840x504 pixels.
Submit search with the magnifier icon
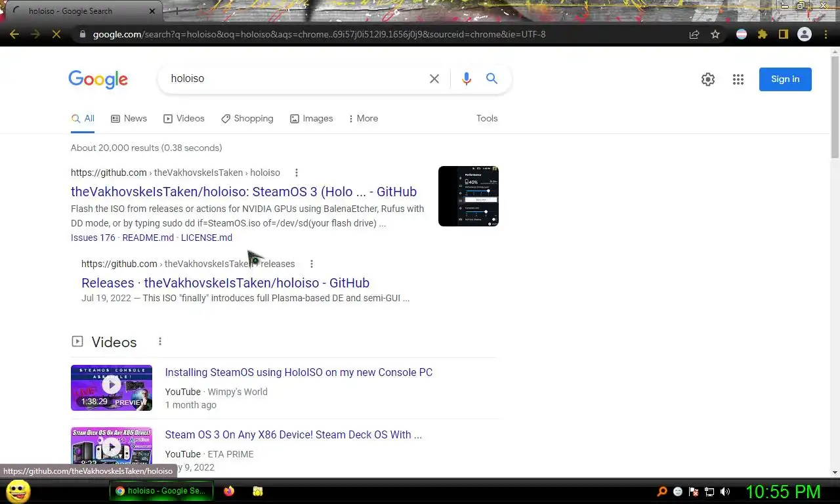tap(492, 79)
